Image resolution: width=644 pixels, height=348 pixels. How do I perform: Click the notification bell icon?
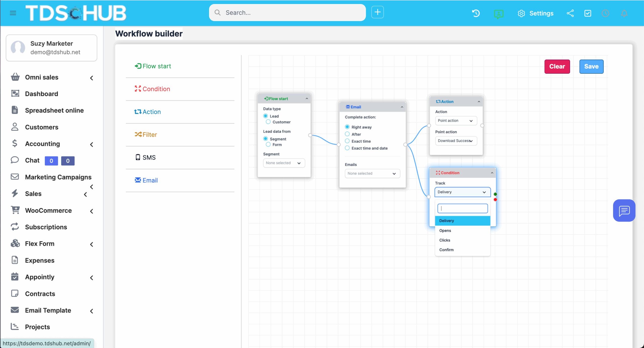(624, 13)
